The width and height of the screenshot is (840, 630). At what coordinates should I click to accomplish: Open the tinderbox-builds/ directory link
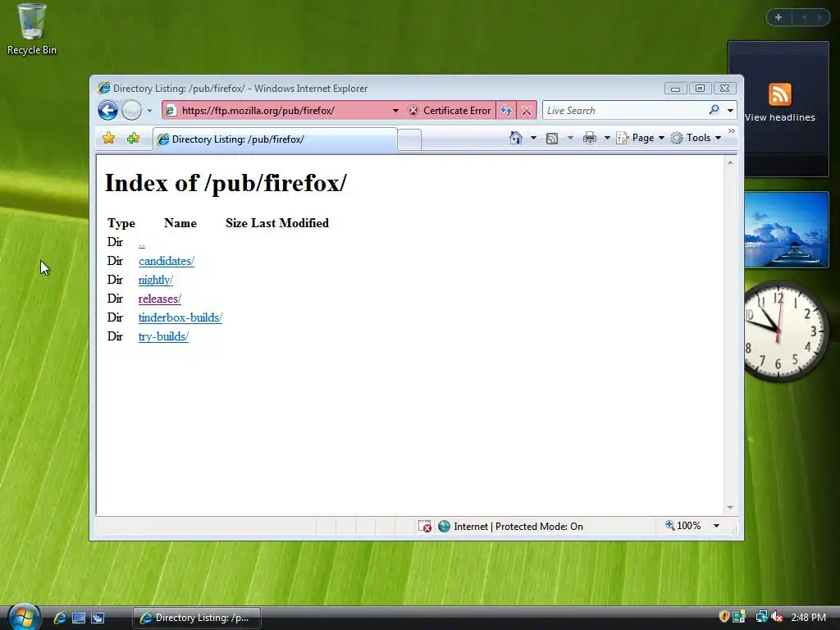point(180,317)
